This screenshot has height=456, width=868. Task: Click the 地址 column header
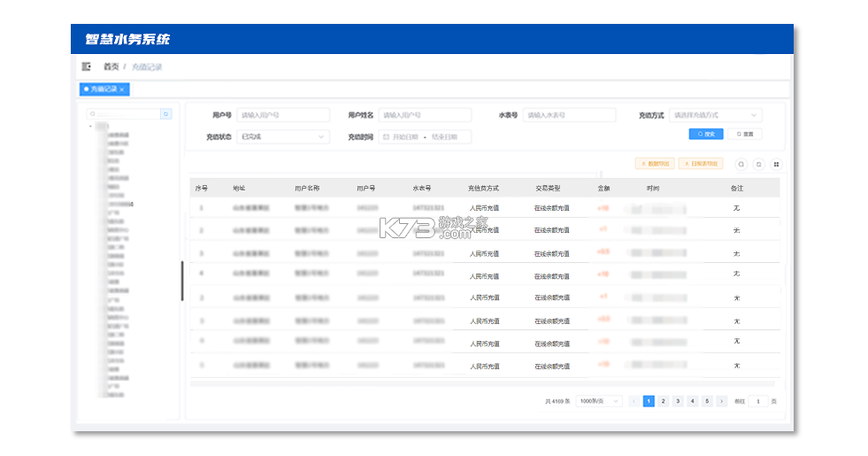239,189
